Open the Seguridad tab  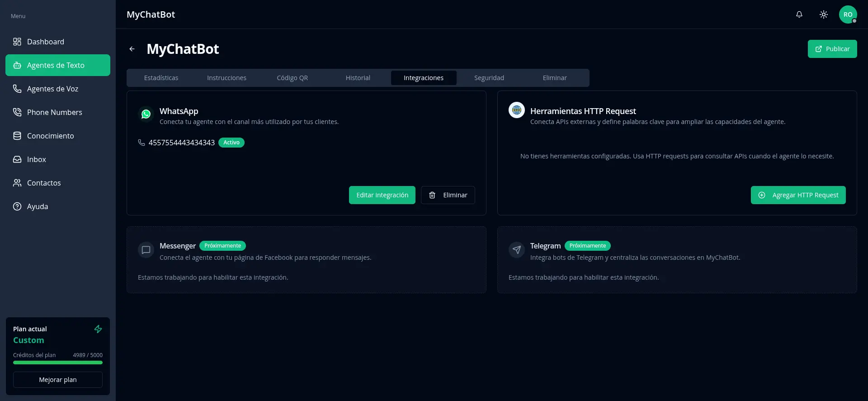point(489,78)
